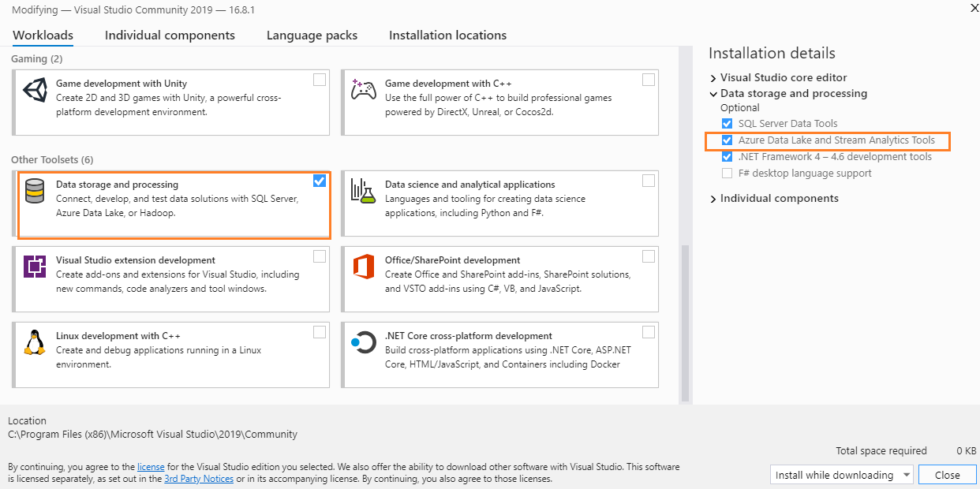980x489 pixels.
Task: Click the Data science flask icon
Action: coord(363,192)
